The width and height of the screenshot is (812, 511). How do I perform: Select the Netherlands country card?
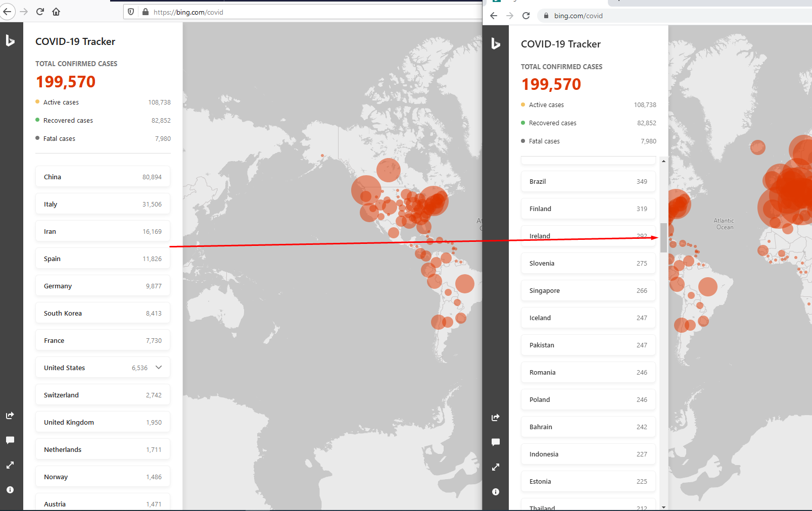pyautogui.click(x=103, y=449)
